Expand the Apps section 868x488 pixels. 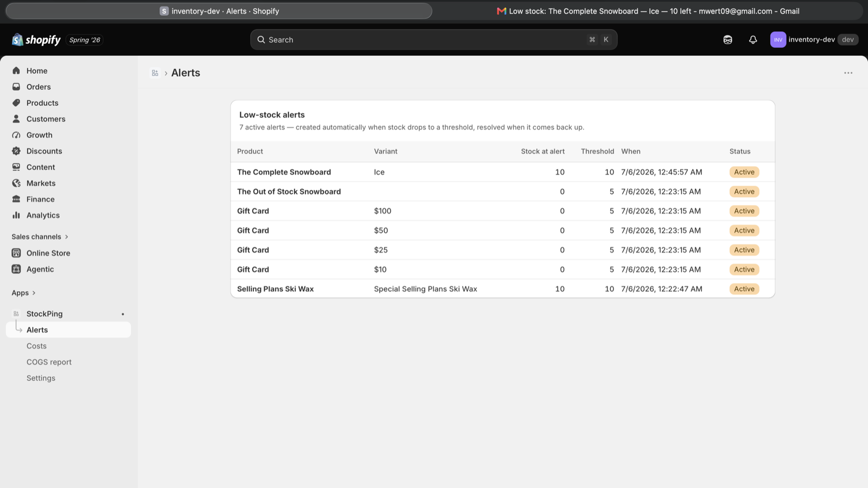(24, 293)
